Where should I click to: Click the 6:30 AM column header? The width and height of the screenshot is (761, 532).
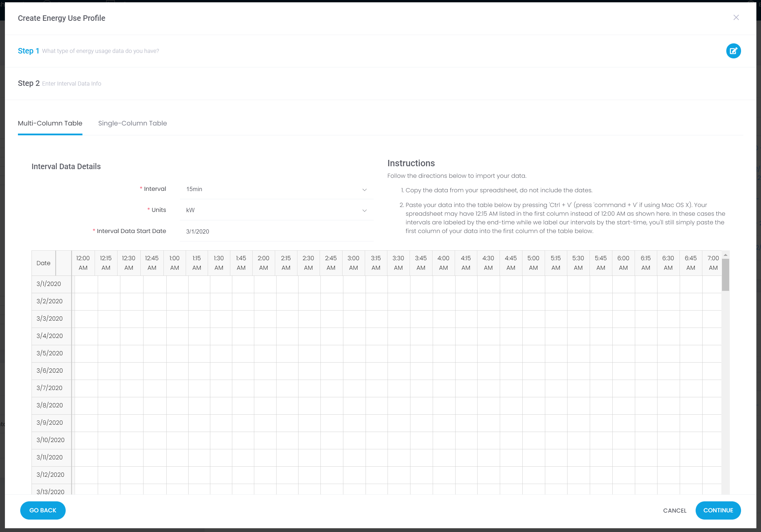tap(668, 263)
